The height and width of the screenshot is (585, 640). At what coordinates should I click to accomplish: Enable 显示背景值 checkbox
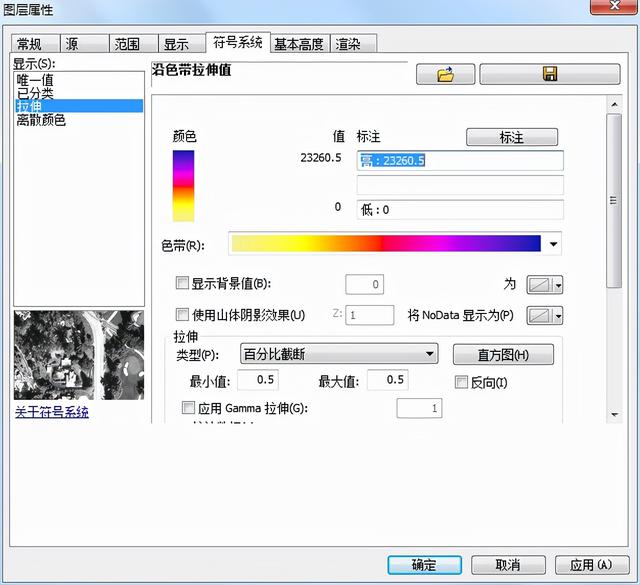182,284
